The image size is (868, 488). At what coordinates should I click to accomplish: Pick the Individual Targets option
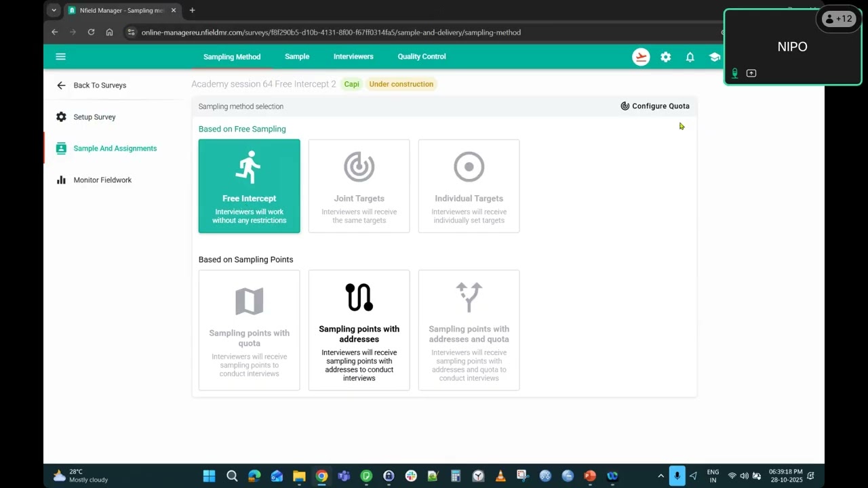(x=469, y=186)
